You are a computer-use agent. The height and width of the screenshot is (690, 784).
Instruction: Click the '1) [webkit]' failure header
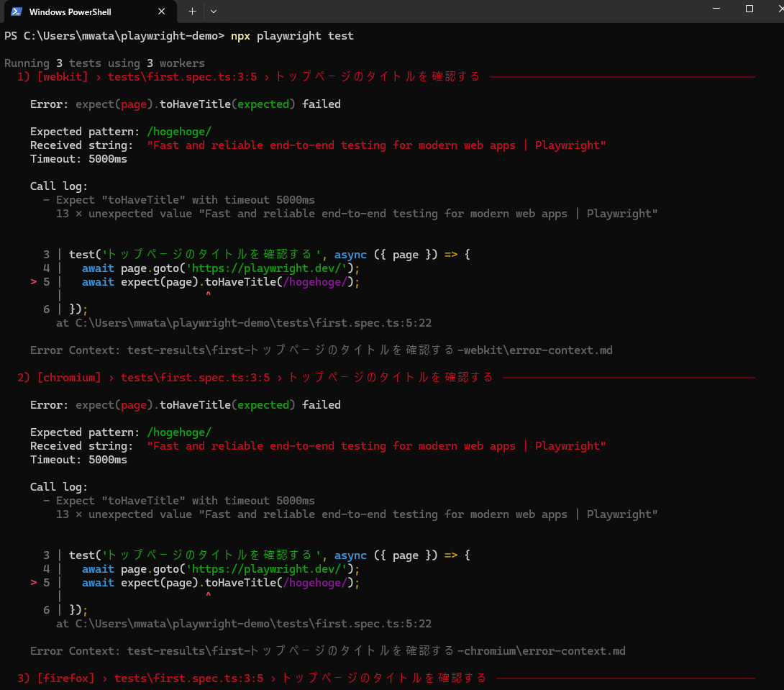[x=248, y=76]
